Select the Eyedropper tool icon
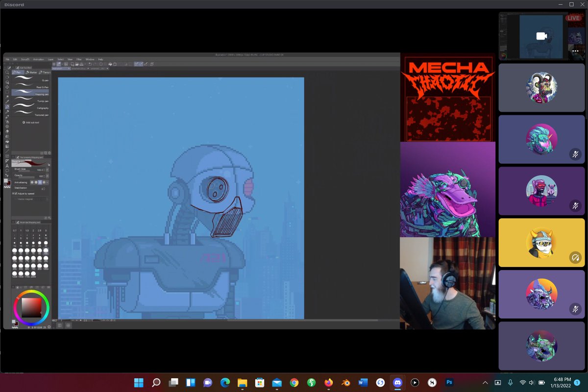This screenshot has height=392, width=588. coord(7,101)
